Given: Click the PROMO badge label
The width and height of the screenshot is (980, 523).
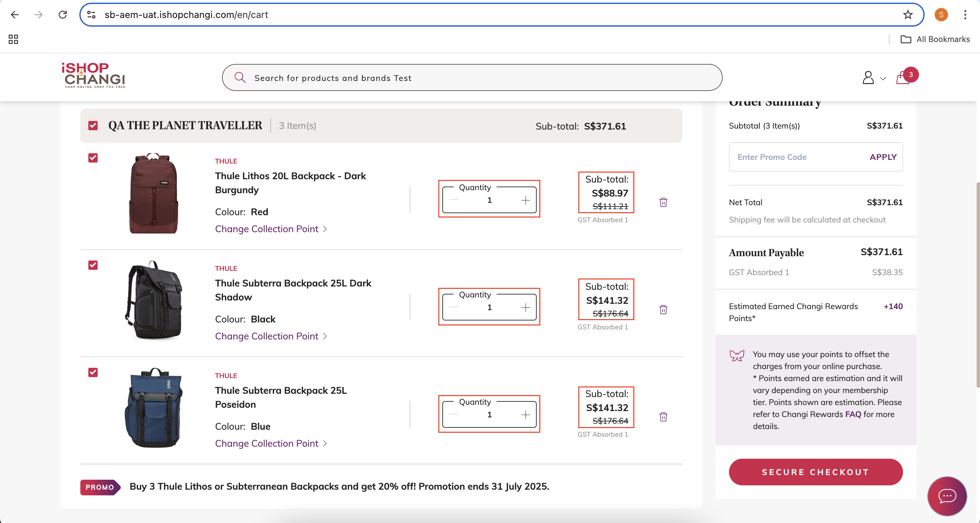Looking at the screenshot, I should 100,487.
